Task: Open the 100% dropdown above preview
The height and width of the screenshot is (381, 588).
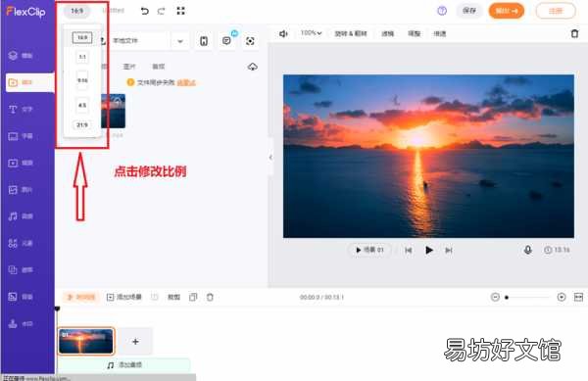Action: coord(312,33)
